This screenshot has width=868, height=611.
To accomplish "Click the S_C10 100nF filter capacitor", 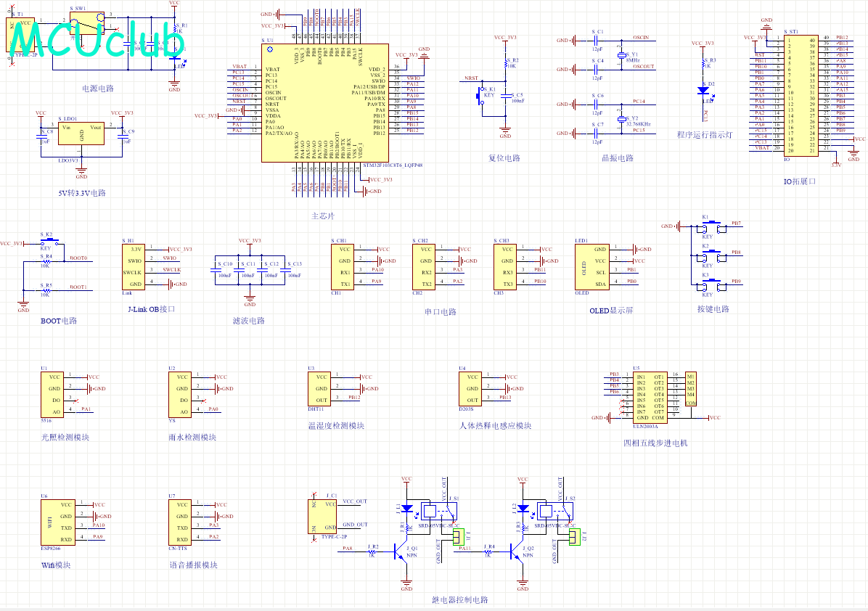I will click(216, 270).
